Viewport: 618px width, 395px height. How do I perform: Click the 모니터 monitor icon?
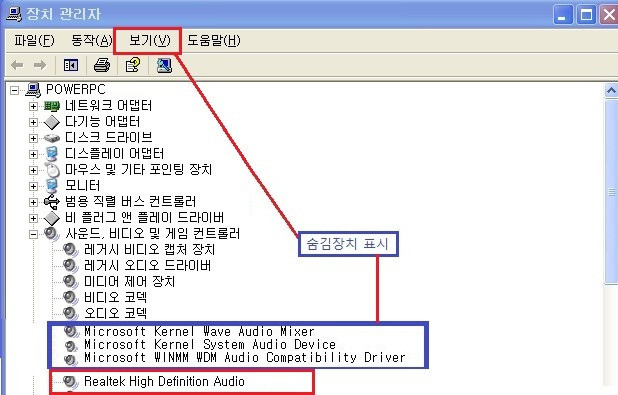[x=52, y=186]
